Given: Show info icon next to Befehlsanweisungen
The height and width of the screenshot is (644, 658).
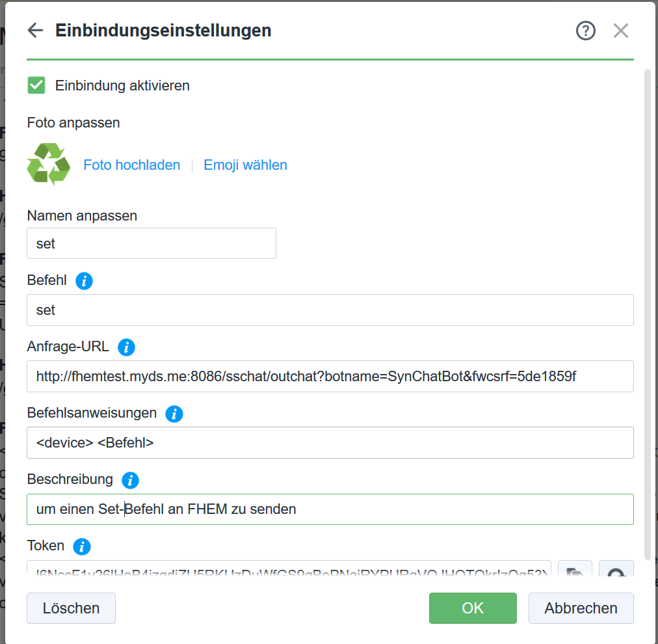Looking at the screenshot, I should point(174,414).
